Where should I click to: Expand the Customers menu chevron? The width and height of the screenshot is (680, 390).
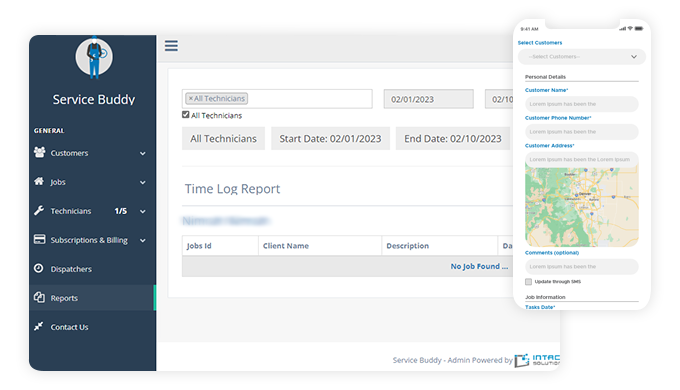(x=143, y=153)
